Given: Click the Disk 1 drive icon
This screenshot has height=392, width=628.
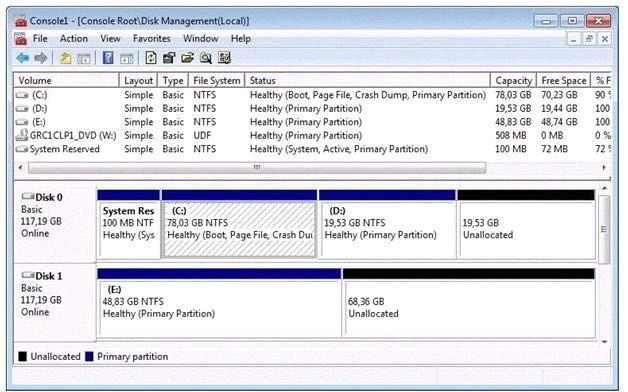Looking at the screenshot, I should click(x=28, y=275).
